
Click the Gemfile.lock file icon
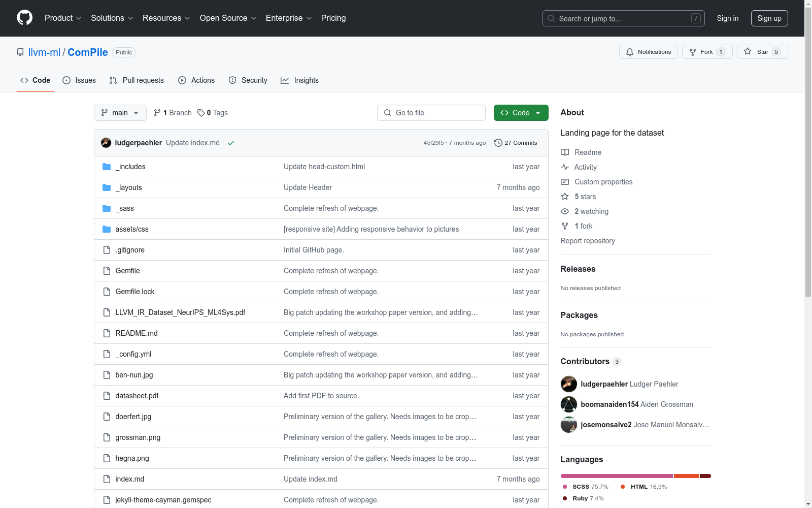[107, 292]
